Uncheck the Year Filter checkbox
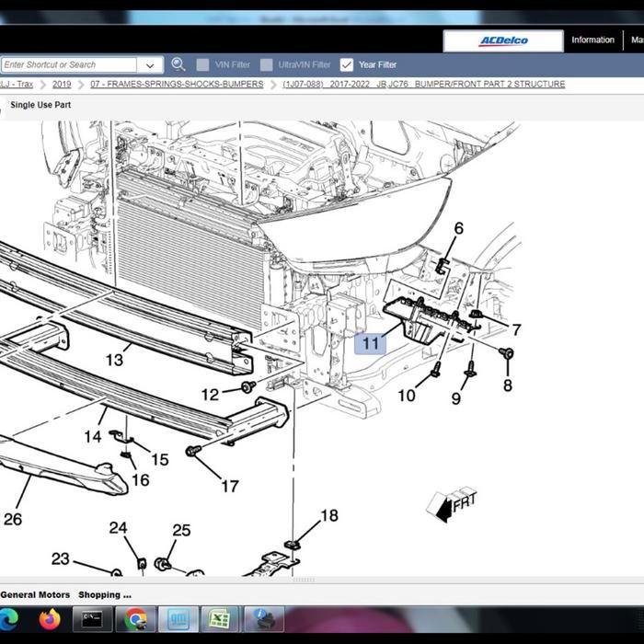The width and height of the screenshot is (644, 644). click(347, 64)
